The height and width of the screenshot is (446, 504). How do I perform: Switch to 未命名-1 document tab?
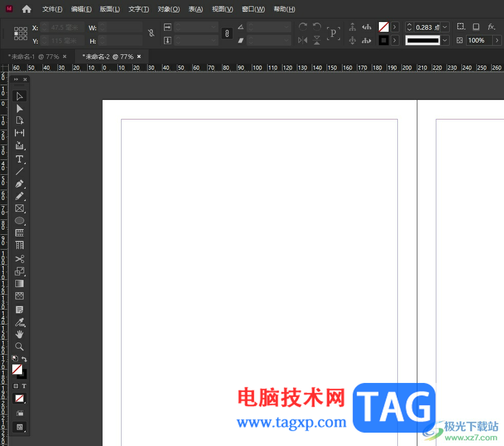click(33, 56)
